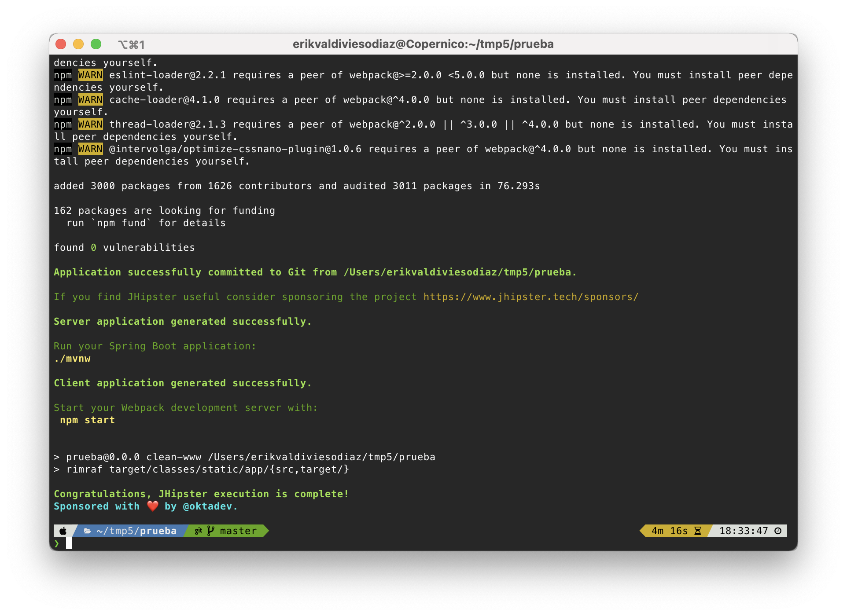This screenshot has height=616, width=847.
Task: Click the 'npm start' command text
Action: tap(88, 420)
